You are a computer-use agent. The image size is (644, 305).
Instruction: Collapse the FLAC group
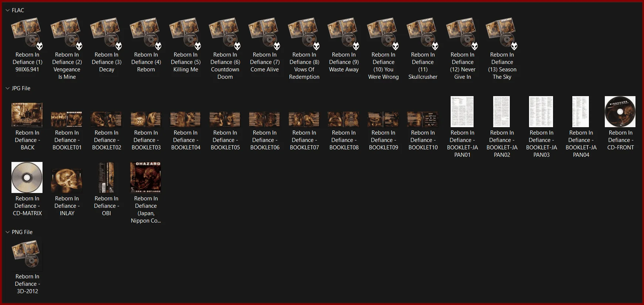[x=7, y=10]
